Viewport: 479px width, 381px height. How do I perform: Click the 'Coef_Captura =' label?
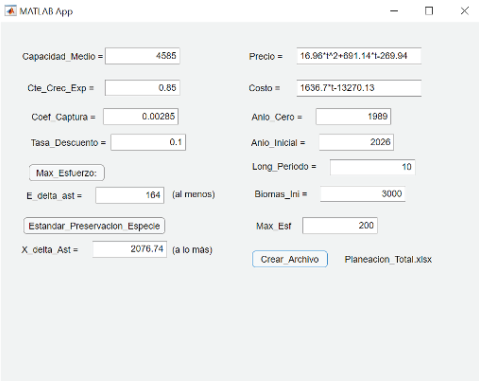pyautogui.click(x=63, y=117)
